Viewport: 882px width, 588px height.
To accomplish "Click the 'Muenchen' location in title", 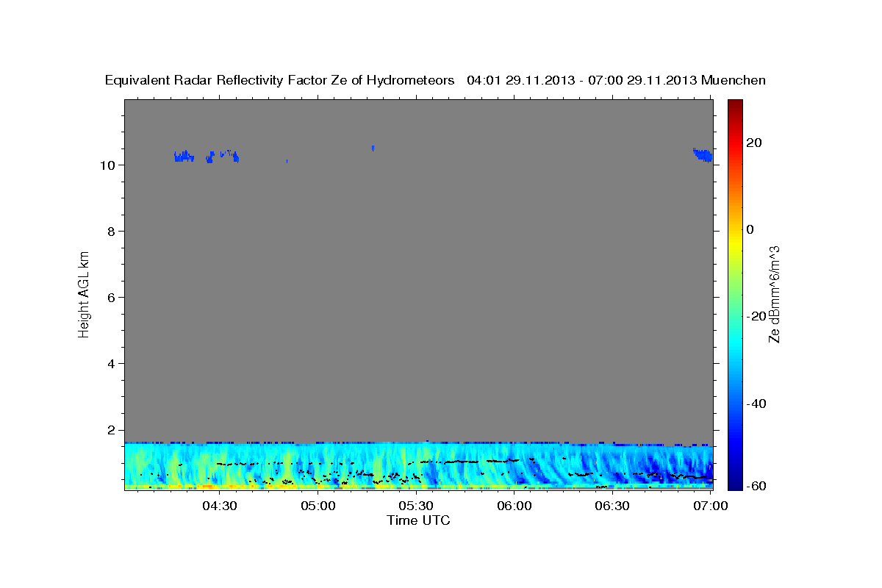I will click(x=734, y=80).
